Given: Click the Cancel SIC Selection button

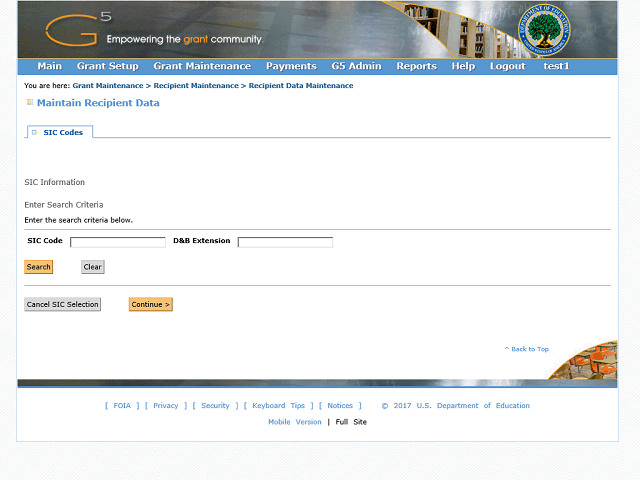Looking at the screenshot, I should 62,304.
